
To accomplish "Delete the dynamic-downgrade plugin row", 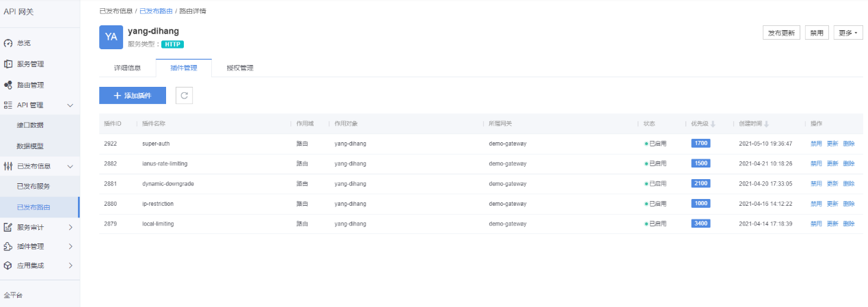I will pos(849,183).
